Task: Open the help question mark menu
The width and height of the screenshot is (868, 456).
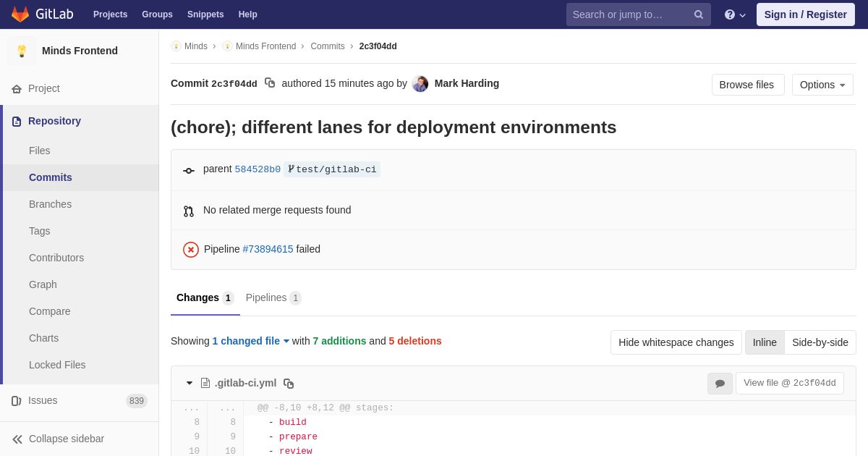Action: click(734, 14)
